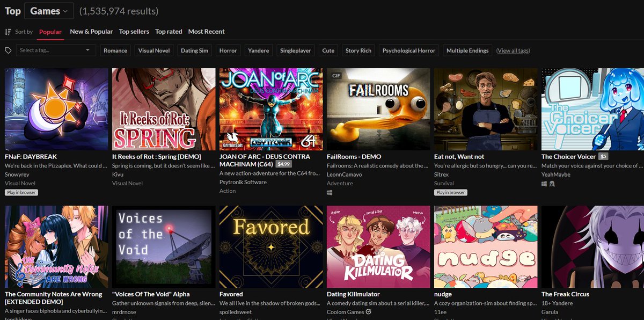Click the Adventure genre under FailRooms
Screen dimensions: 644x320
tap(340, 183)
